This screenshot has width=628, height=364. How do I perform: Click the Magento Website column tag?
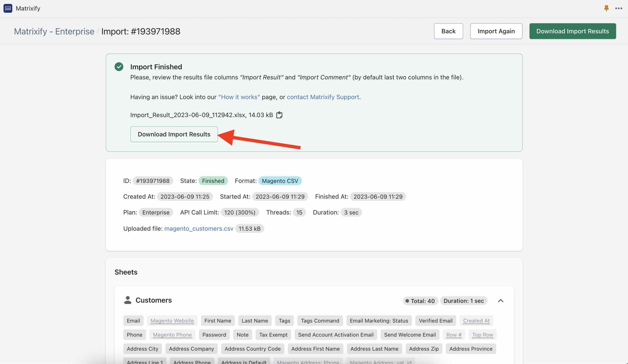pos(172,321)
